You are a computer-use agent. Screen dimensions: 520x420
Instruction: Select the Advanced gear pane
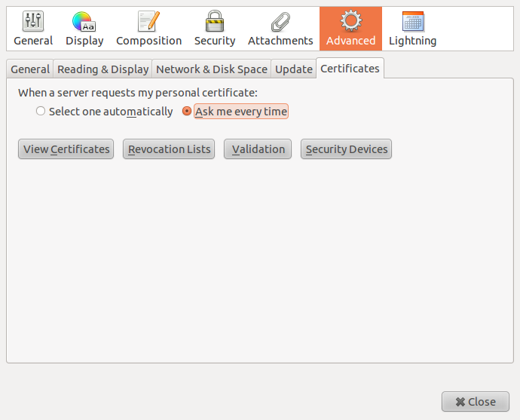tap(350, 29)
